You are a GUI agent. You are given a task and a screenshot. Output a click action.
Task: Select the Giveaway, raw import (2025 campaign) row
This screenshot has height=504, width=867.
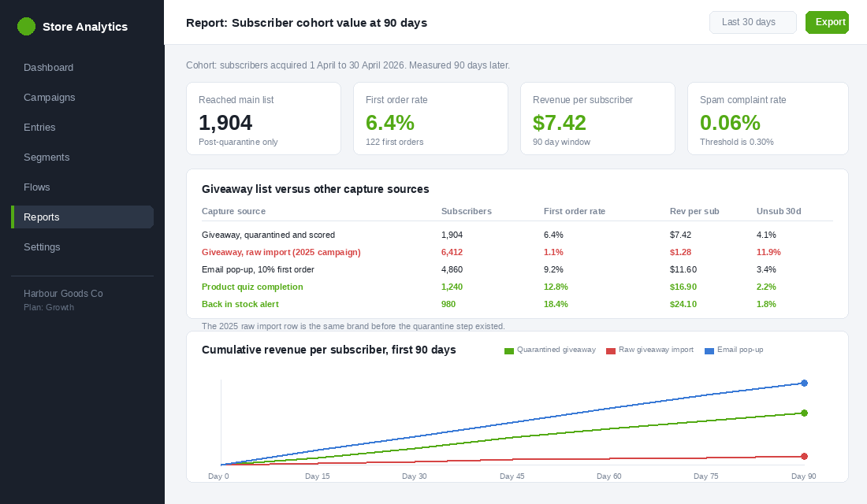(517, 252)
